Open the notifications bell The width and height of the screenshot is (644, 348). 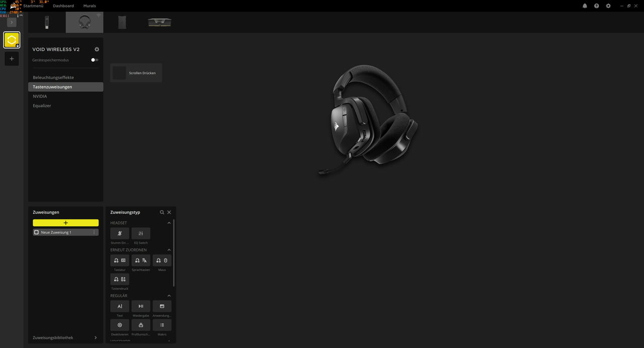pos(585,6)
